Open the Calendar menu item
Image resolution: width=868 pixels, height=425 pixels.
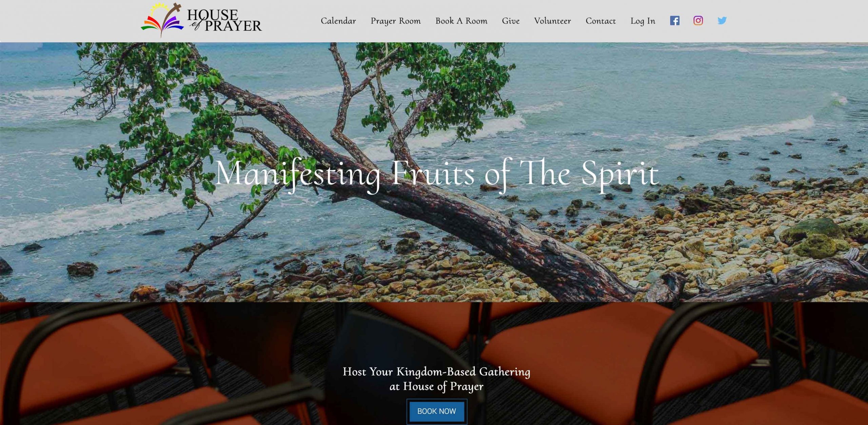(338, 21)
